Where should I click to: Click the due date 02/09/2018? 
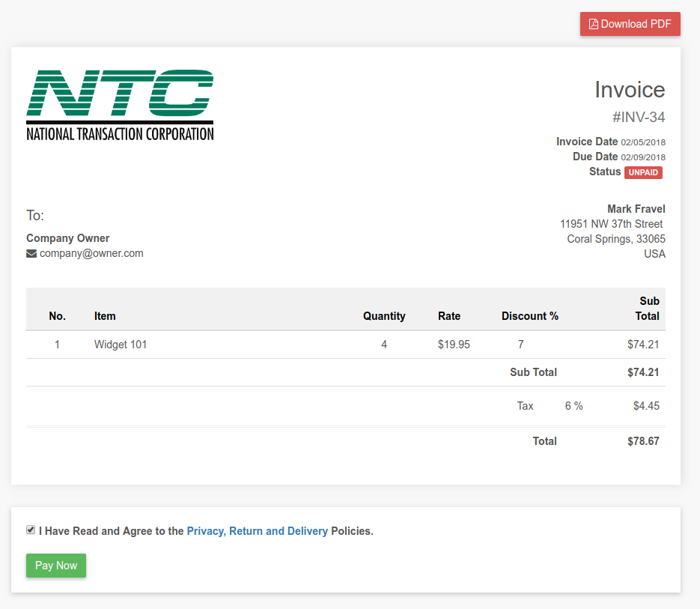(x=642, y=157)
